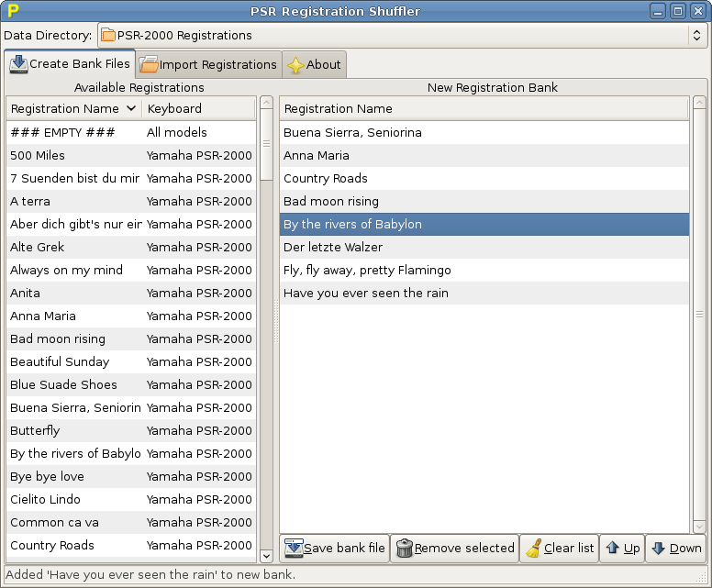
Task: Click the Keyboard column header
Action: click(x=197, y=109)
